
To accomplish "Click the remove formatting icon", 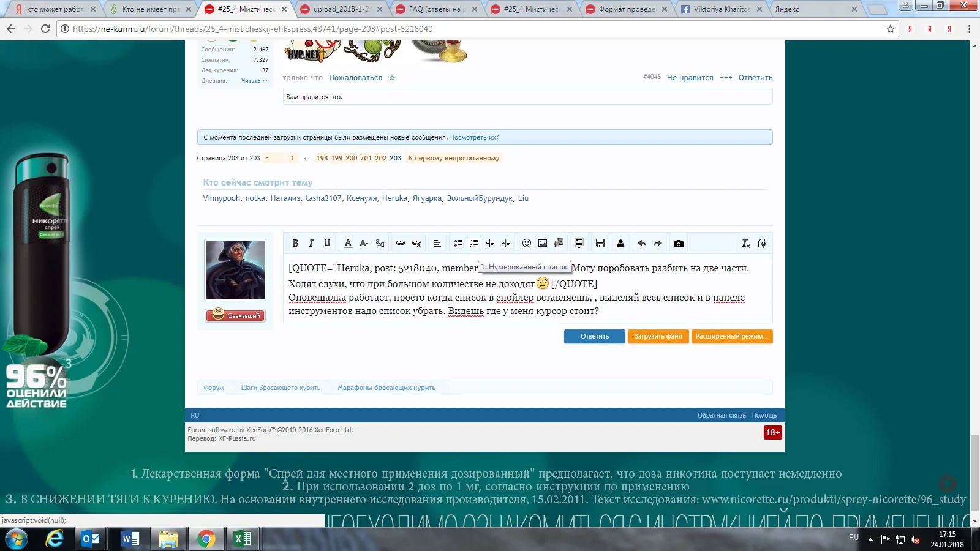I will coord(746,243).
